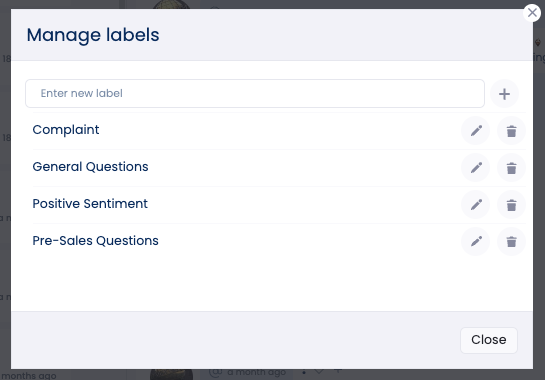
Task: Dismiss dialog with the round X icon
Action: (532, 13)
